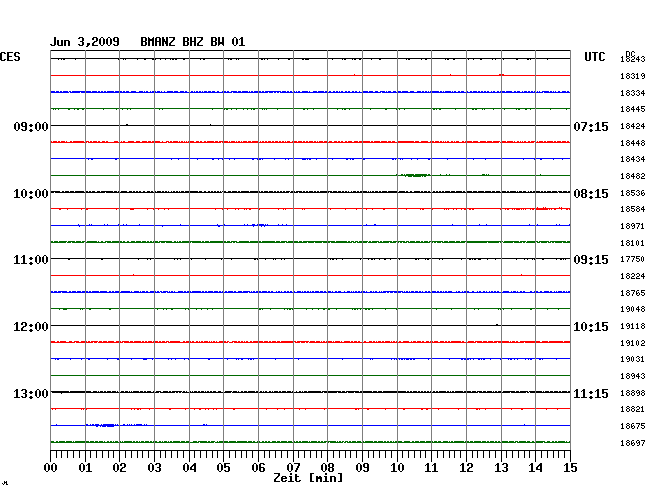
Task: Click the DC value '18101'
Action: [633, 243]
